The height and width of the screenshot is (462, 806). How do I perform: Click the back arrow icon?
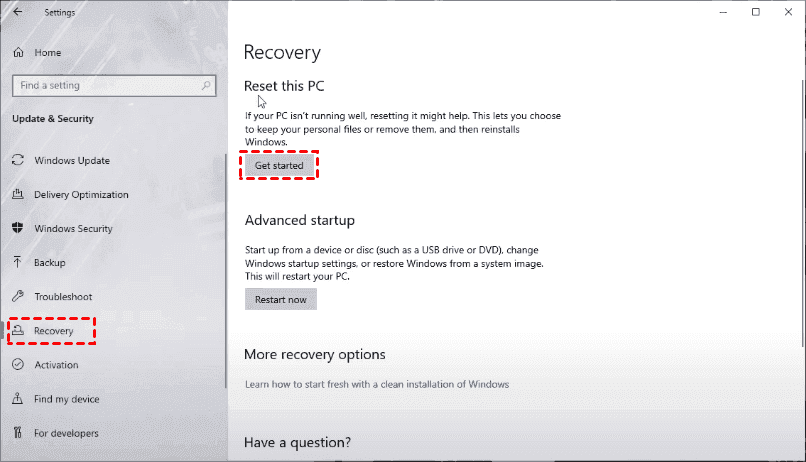17,12
